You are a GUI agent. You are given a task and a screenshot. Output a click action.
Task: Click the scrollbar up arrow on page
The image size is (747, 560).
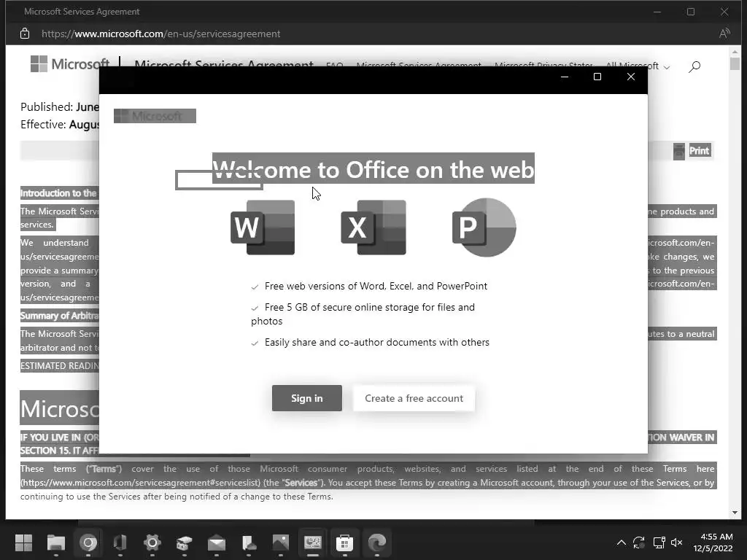pyautogui.click(x=735, y=51)
